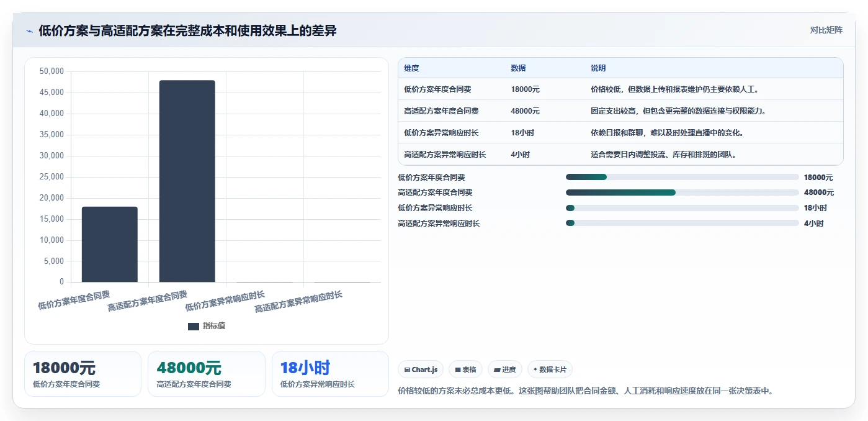868x421 pixels.
Task: Click the 48000元 value beside the progress bar
Action: pos(819,192)
